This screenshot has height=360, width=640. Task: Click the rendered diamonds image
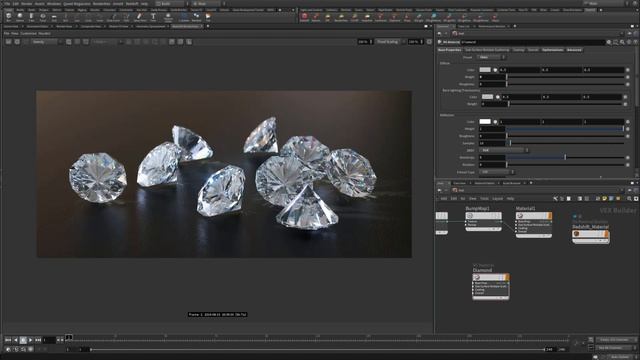pyautogui.click(x=224, y=174)
